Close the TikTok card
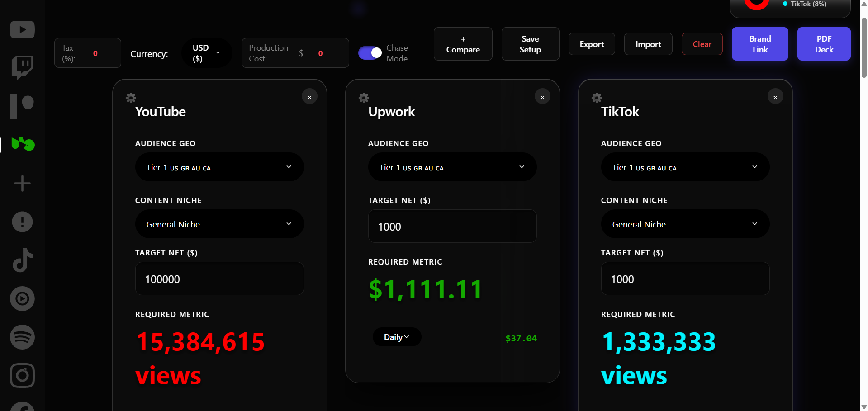The width and height of the screenshot is (868, 411). point(775,97)
